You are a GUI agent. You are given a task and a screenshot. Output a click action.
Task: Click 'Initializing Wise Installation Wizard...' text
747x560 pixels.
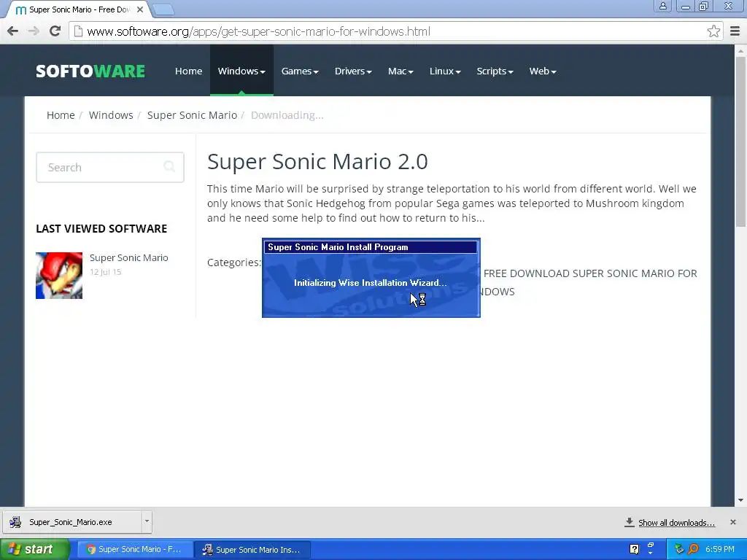pyautogui.click(x=370, y=282)
